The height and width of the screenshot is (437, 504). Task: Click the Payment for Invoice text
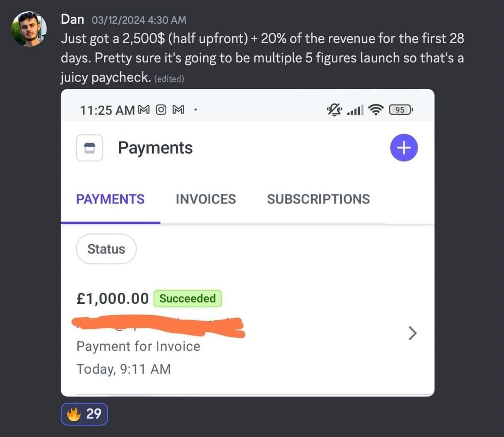click(138, 346)
